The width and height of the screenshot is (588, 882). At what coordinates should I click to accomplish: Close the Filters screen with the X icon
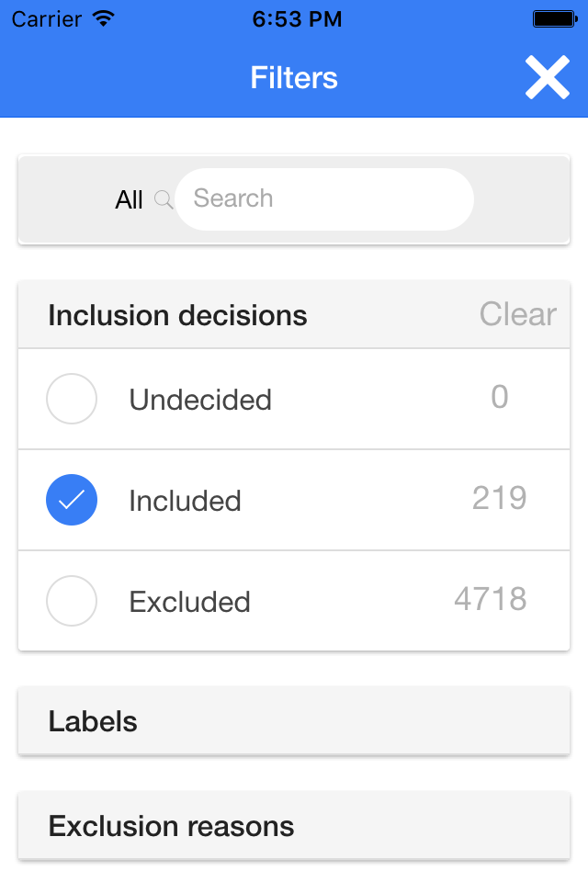(547, 77)
